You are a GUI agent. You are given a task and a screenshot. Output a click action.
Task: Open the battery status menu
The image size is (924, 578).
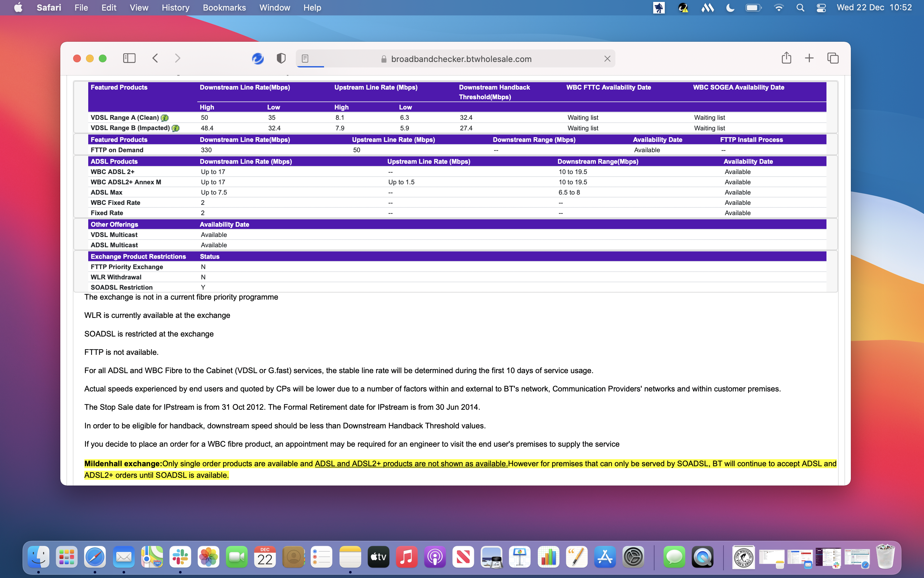(x=753, y=8)
